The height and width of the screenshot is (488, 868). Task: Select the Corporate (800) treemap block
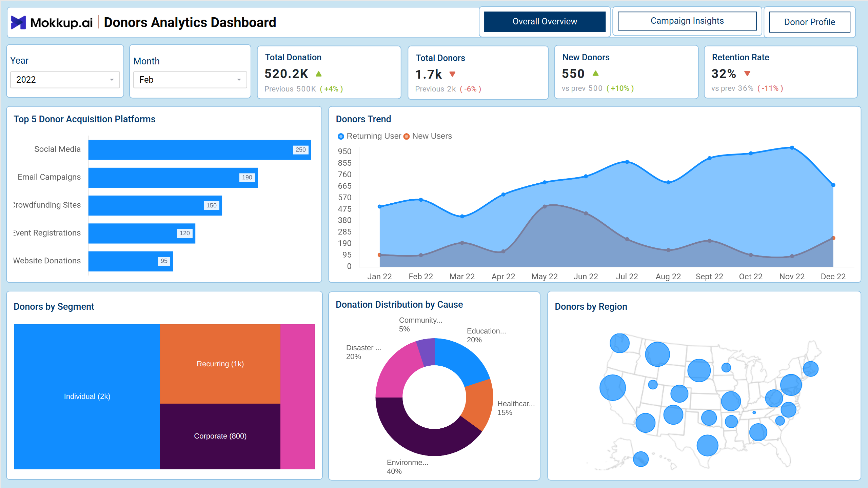[x=220, y=436]
